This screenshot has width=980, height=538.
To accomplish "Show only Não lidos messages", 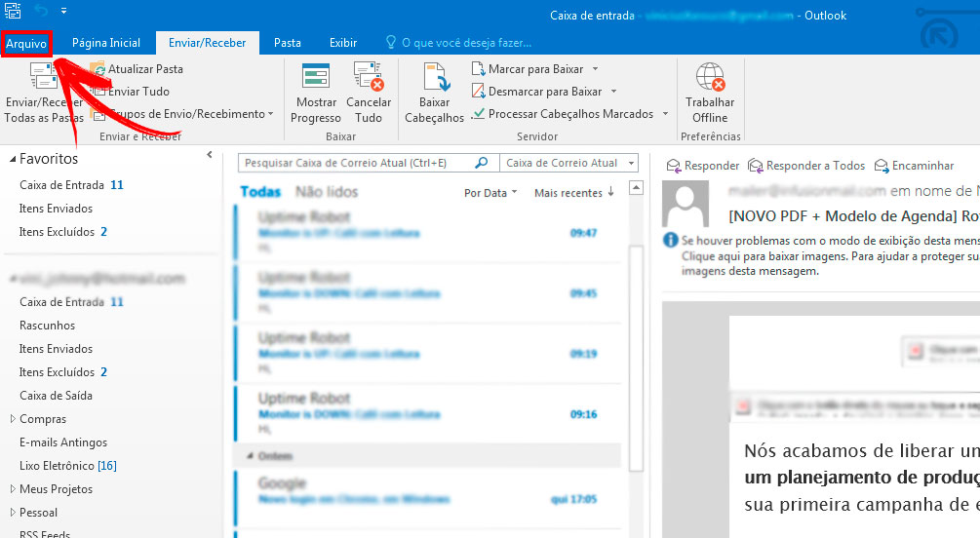I will (327, 192).
